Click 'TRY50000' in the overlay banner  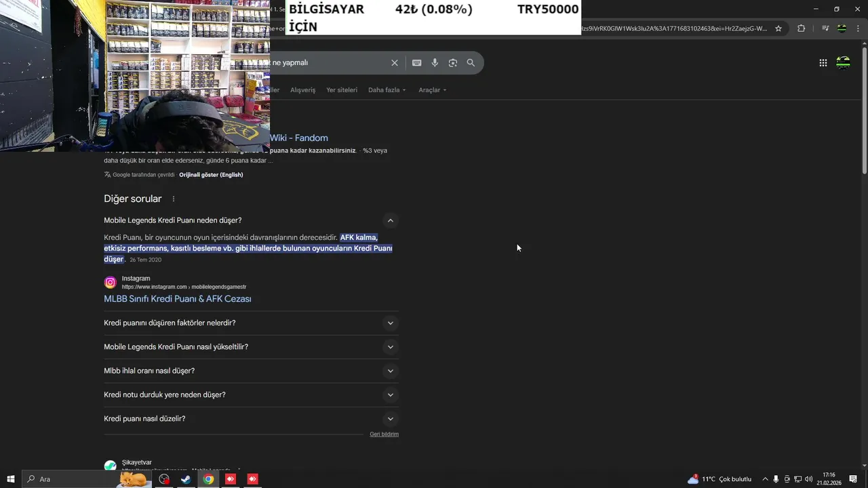548,9
